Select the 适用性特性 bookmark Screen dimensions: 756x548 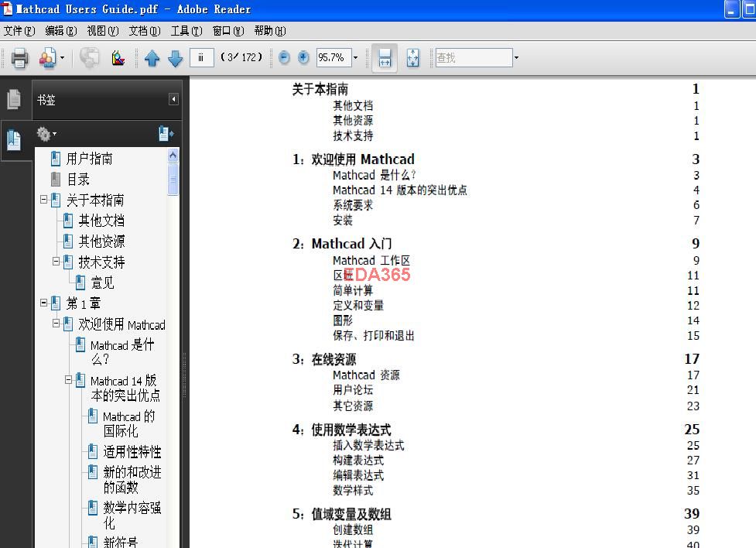[x=132, y=451]
